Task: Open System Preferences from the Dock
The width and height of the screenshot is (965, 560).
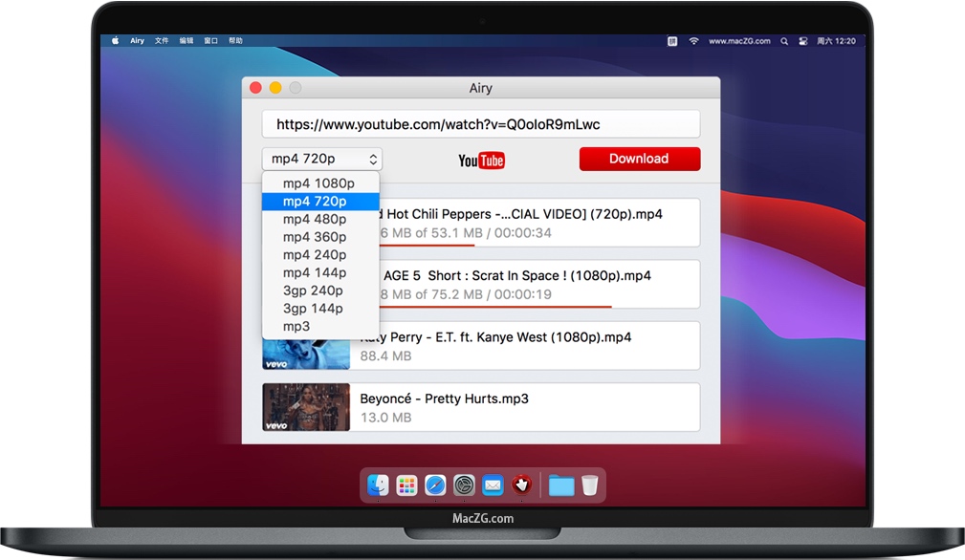Action: coord(464,485)
